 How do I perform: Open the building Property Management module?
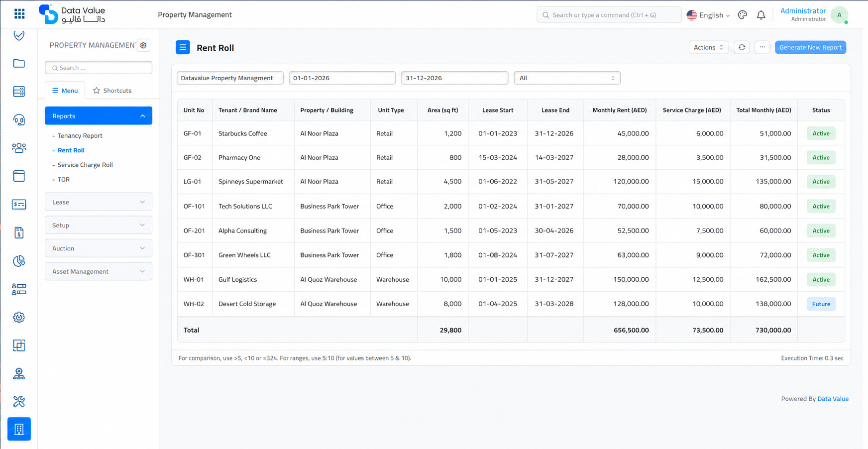point(19,429)
